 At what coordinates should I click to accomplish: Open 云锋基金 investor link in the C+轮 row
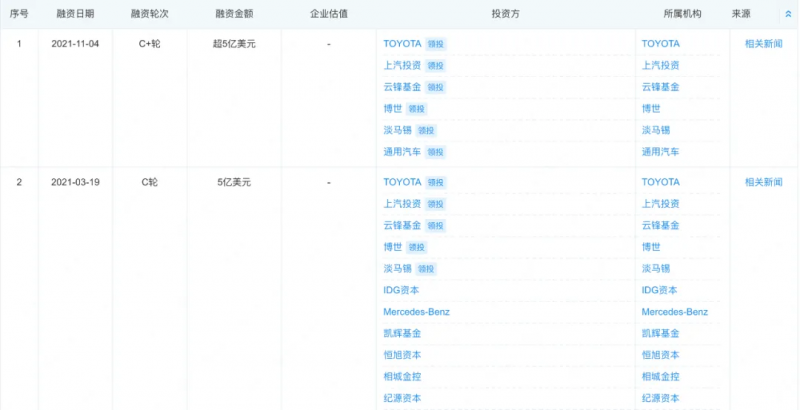(402, 87)
